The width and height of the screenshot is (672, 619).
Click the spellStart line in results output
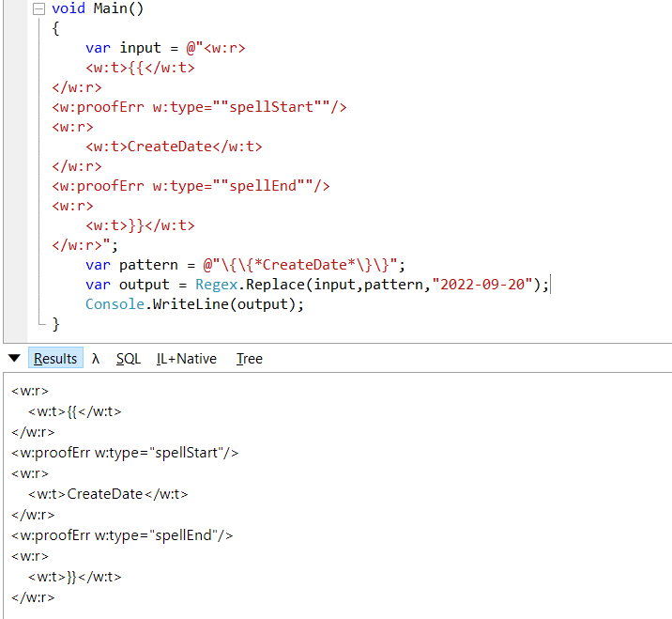pos(125,453)
